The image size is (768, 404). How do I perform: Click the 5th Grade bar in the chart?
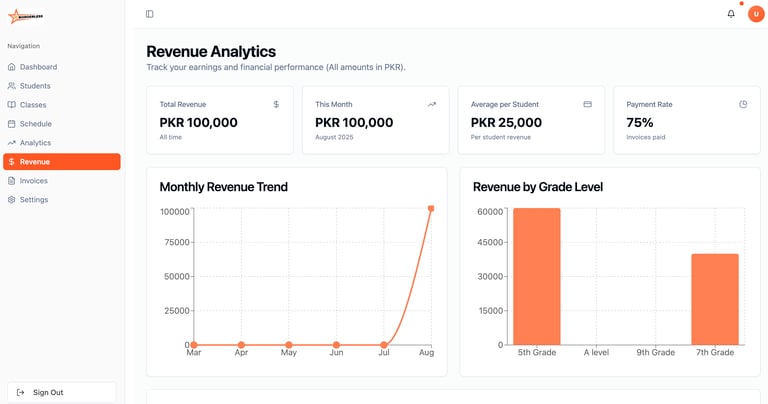(537, 276)
